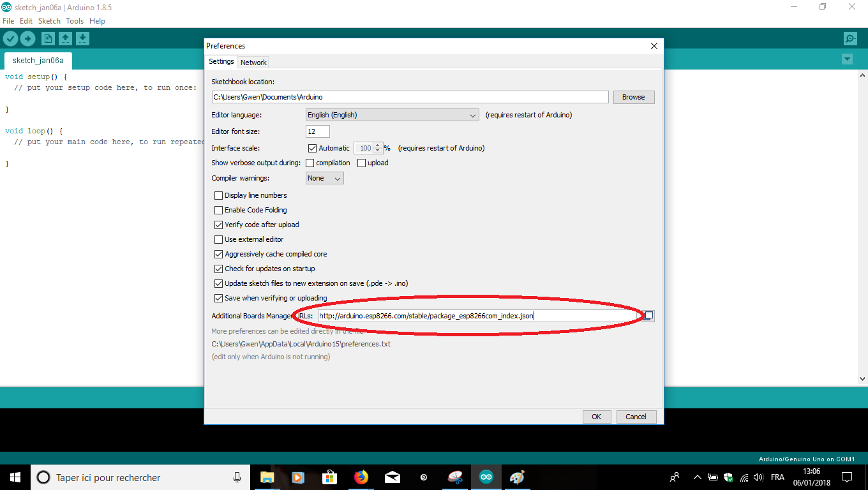Open the Editor language dropdown
The height and width of the screenshot is (490, 868).
(x=393, y=115)
